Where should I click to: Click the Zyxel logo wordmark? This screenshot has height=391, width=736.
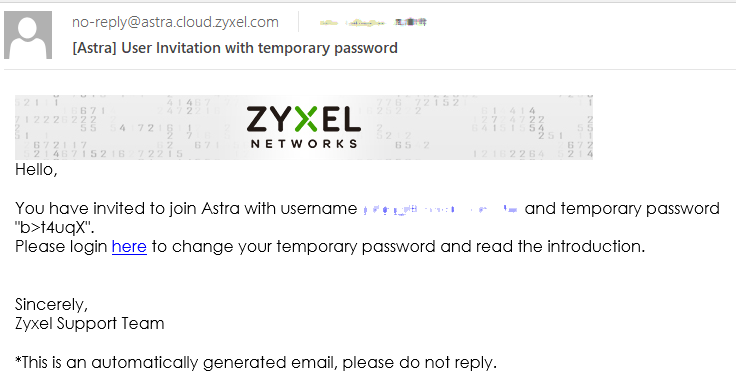[x=304, y=119]
